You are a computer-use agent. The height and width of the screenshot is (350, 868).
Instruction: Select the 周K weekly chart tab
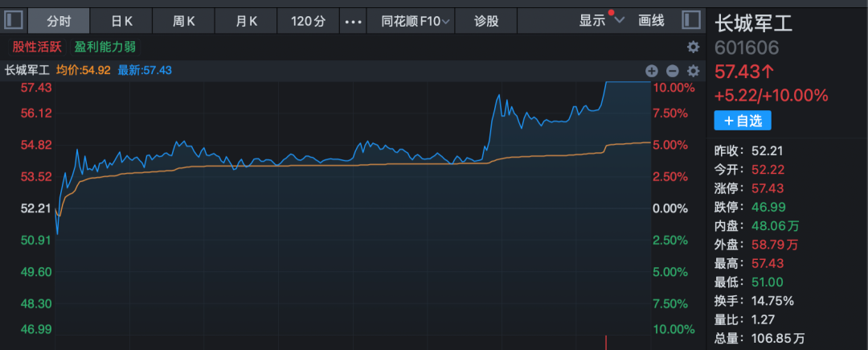[x=183, y=21]
